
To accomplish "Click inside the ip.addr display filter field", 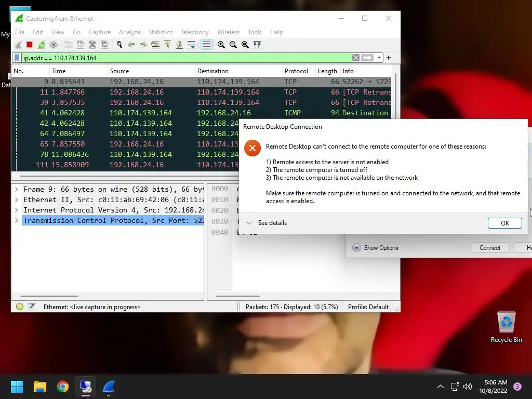I will pos(187,58).
